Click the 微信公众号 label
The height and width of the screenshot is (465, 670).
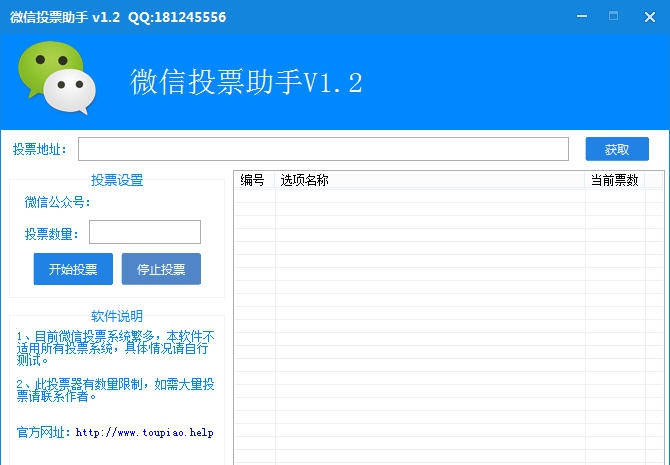tap(58, 202)
